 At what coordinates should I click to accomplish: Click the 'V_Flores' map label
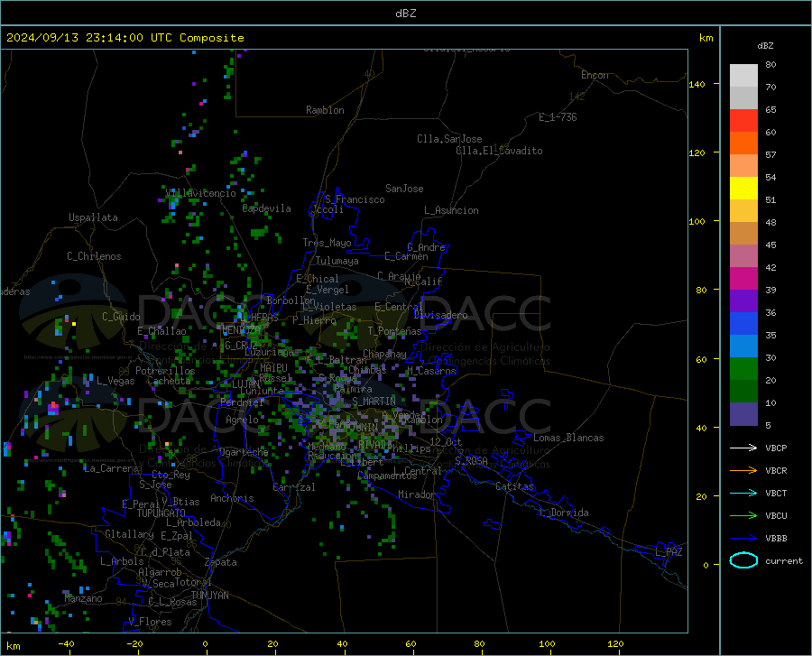click(x=150, y=622)
